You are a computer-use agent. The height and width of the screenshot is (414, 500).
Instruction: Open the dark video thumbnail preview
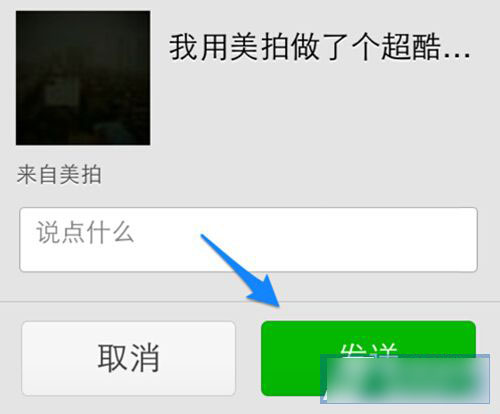point(83,78)
